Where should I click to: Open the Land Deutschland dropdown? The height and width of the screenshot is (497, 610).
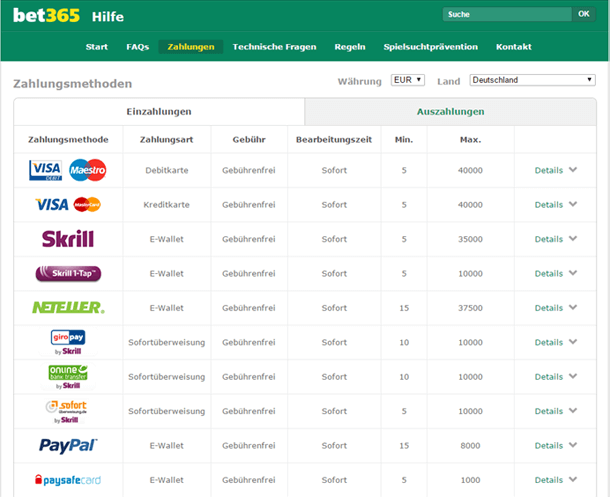click(x=532, y=80)
